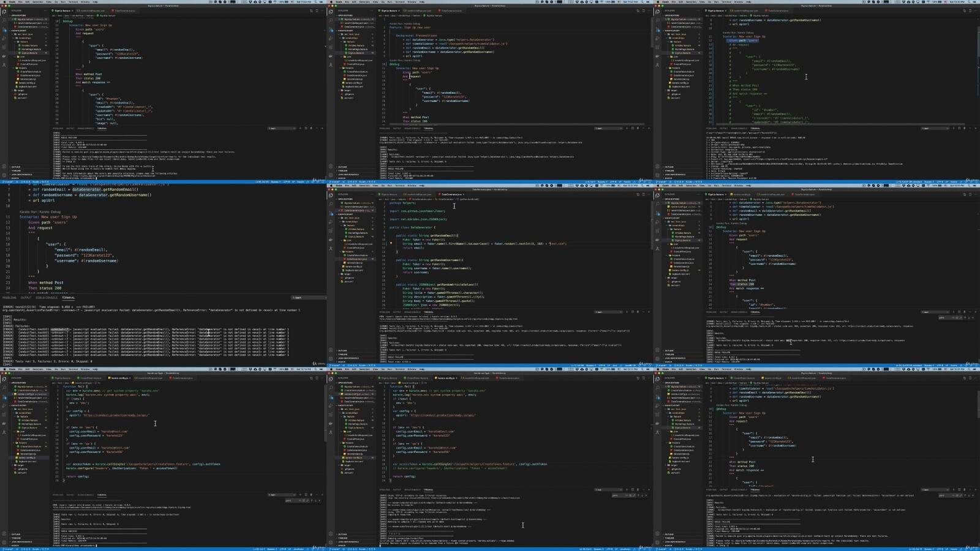This screenshot has height=551, width=980.
Task: Switch to newArticleRequest.json tab in DataGenerator.java window
Action: pyautogui.click(x=418, y=194)
